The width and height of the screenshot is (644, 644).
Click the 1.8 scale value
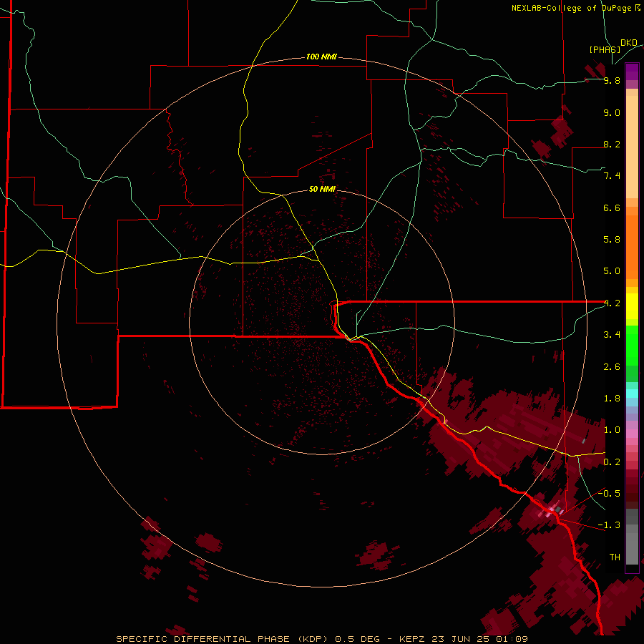pos(612,399)
